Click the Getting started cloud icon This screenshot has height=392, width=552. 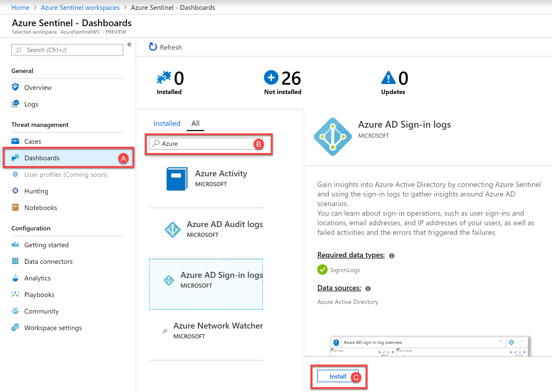(x=15, y=244)
